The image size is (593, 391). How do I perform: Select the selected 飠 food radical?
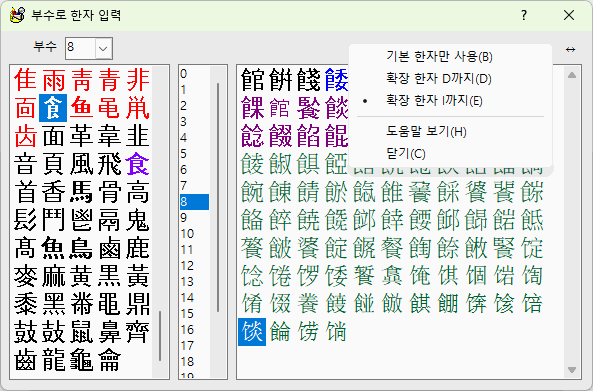pyautogui.click(x=53, y=108)
